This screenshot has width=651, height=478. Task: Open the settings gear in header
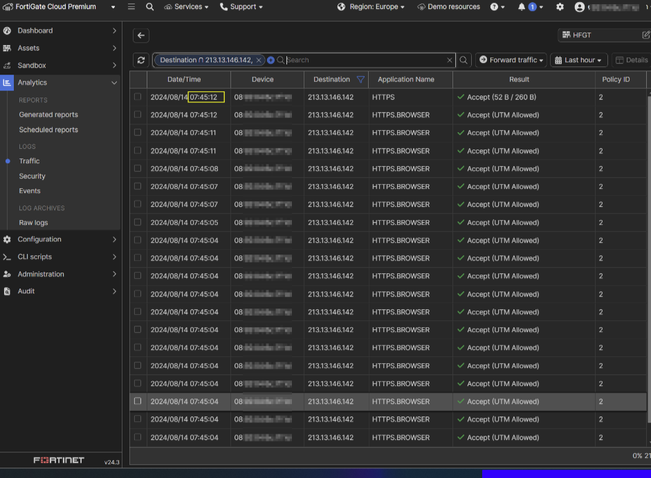click(560, 7)
